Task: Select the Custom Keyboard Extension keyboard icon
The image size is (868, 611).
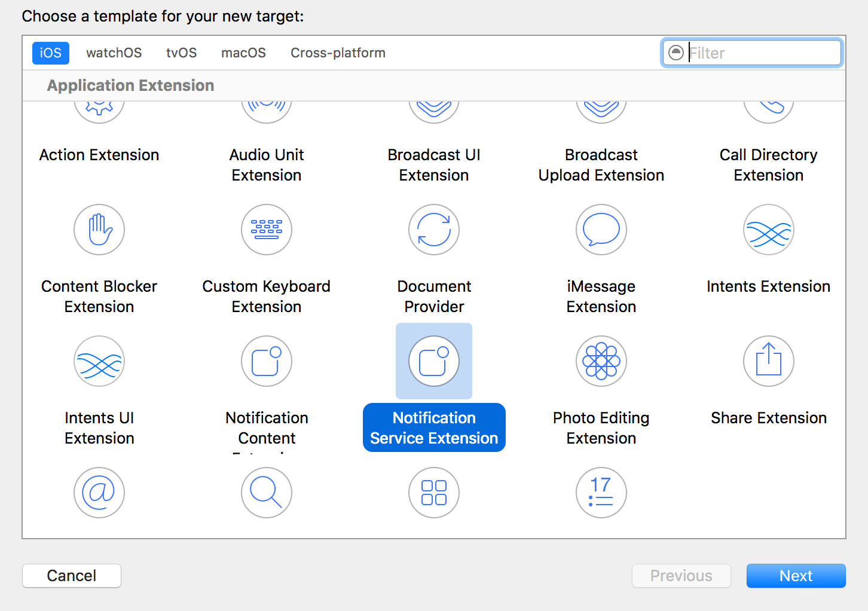Action: click(267, 230)
